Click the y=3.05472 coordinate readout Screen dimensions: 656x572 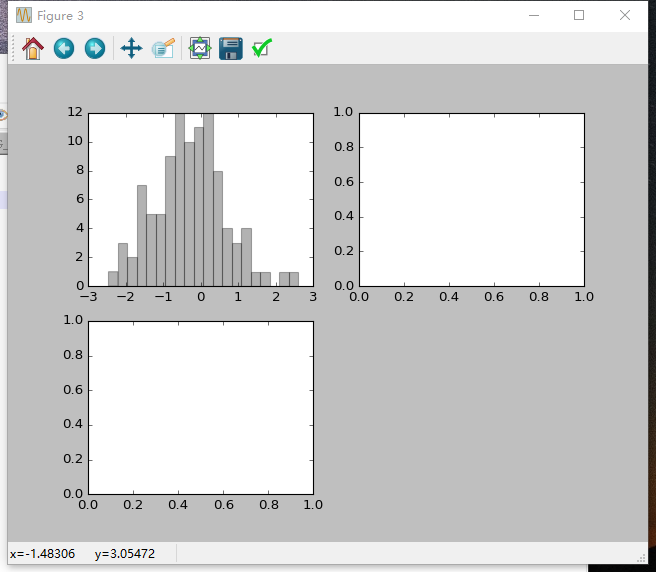coord(125,554)
